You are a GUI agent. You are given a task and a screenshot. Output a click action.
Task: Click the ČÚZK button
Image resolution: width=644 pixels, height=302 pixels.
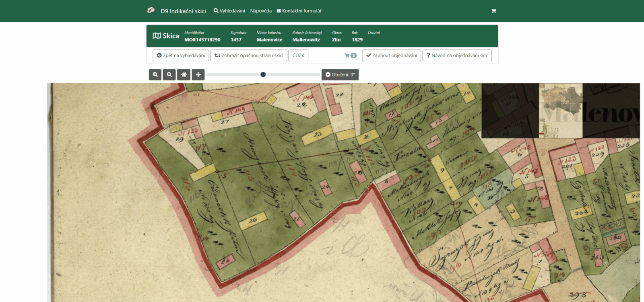pyautogui.click(x=298, y=55)
